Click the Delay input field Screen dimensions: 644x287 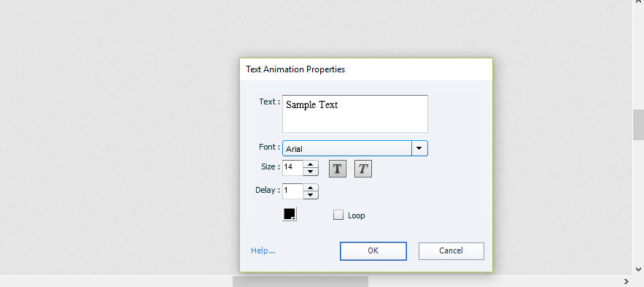click(293, 191)
